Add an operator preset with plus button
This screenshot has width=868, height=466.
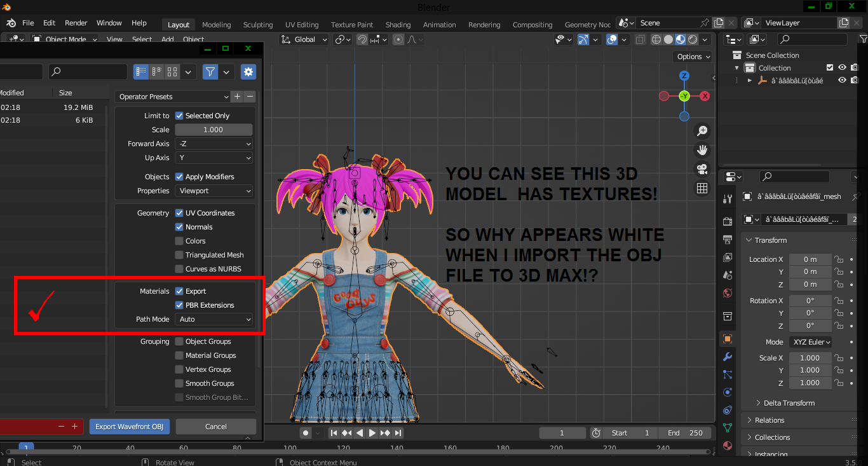click(x=238, y=97)
